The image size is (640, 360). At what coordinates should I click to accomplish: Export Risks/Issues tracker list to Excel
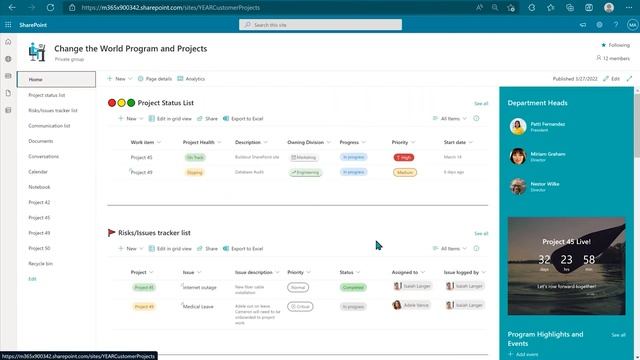click(x=243, y=248)
